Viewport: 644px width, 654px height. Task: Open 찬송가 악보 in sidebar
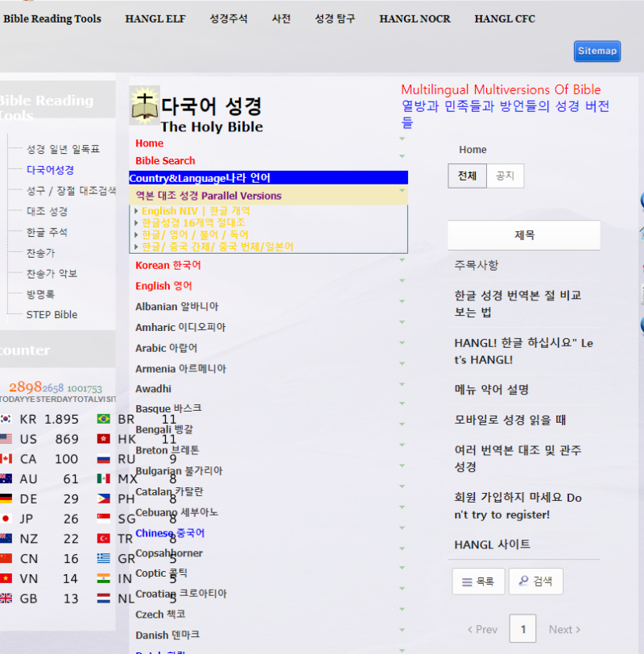52,274
